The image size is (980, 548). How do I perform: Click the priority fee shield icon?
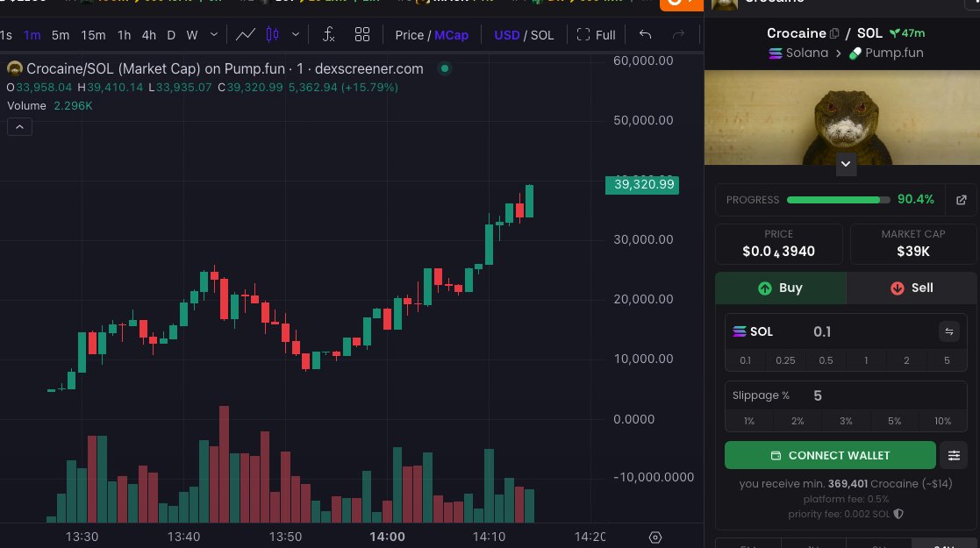[898, 515]
